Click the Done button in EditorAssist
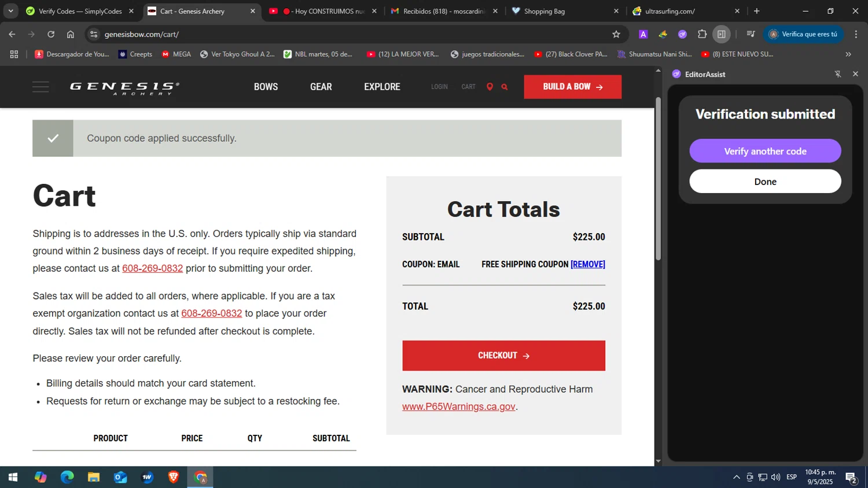 pos(765,182)
